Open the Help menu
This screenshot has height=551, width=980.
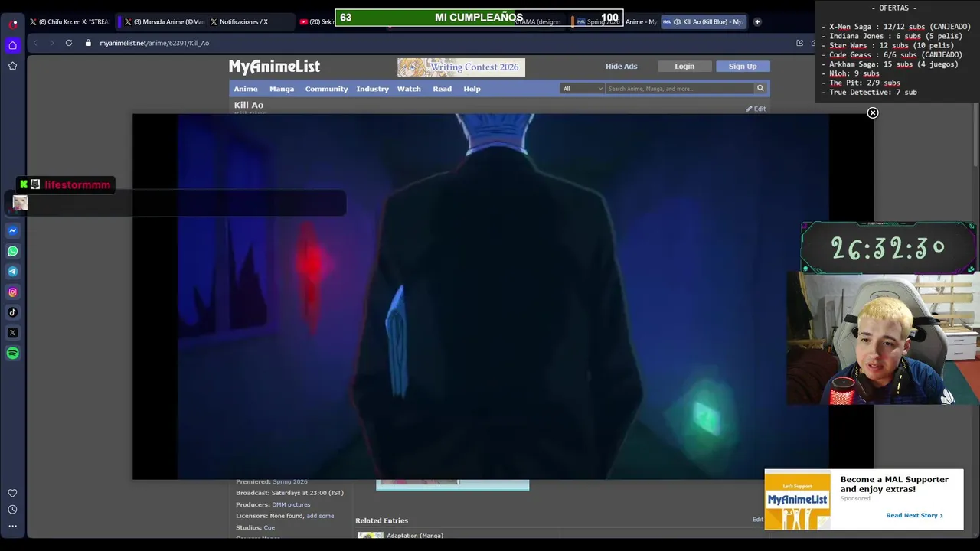coord(472,89)
